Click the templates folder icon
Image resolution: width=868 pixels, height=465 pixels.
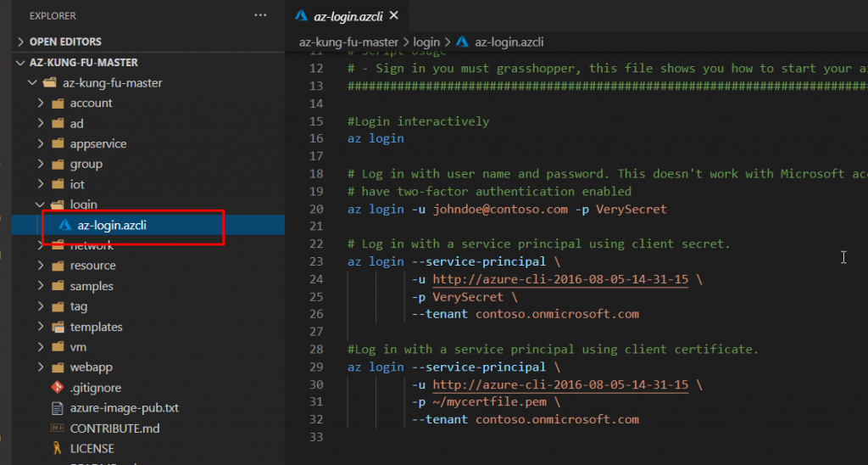pyautogui.click(x=58, y=327)
